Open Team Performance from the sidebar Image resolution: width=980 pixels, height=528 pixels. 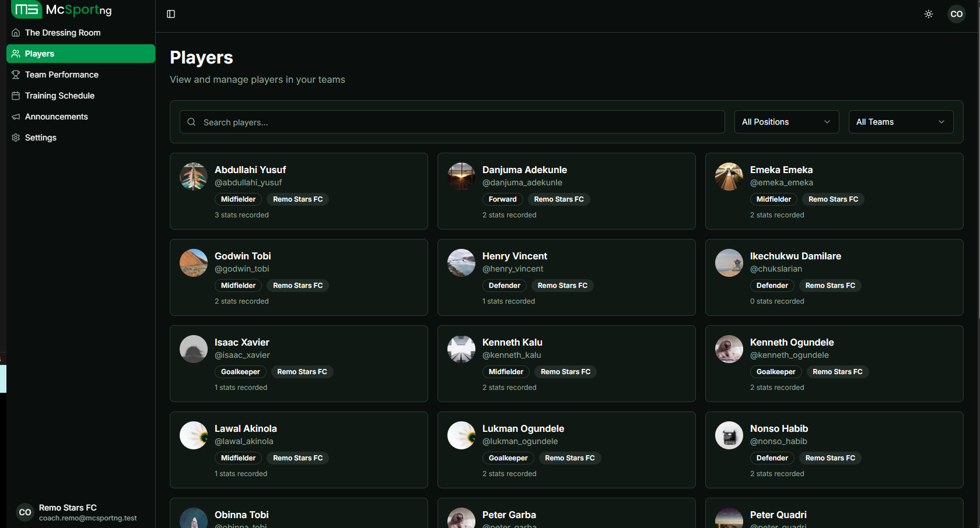click(61, 75)
